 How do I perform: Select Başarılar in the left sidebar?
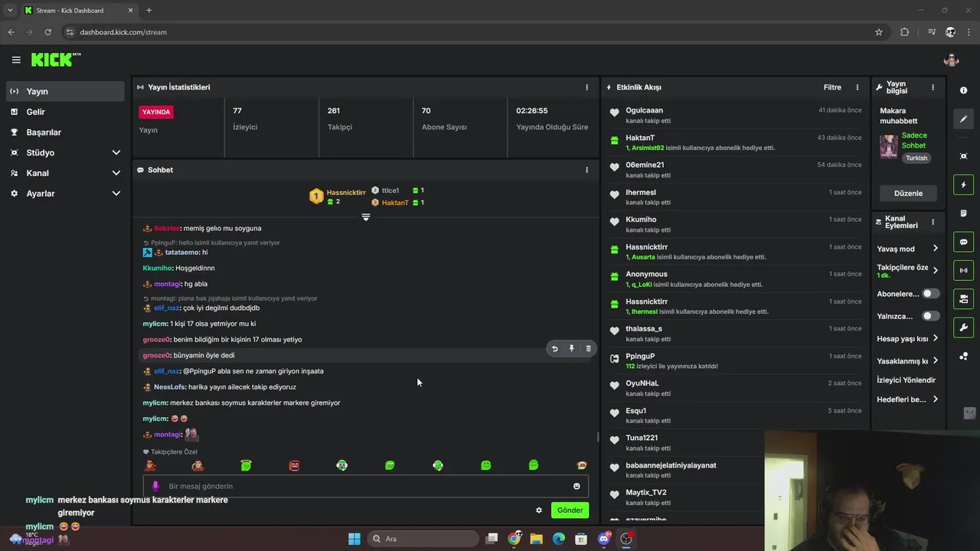tap(65, 132)
